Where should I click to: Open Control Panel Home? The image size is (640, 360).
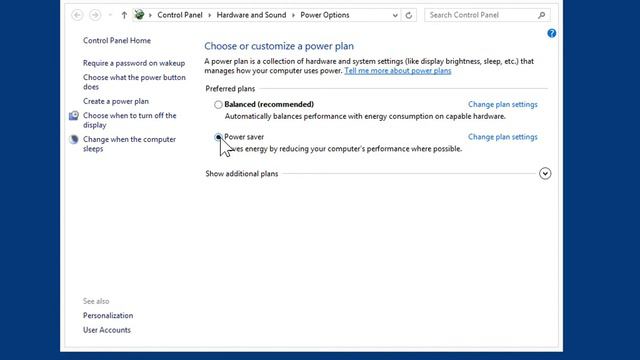pos(117,40)
